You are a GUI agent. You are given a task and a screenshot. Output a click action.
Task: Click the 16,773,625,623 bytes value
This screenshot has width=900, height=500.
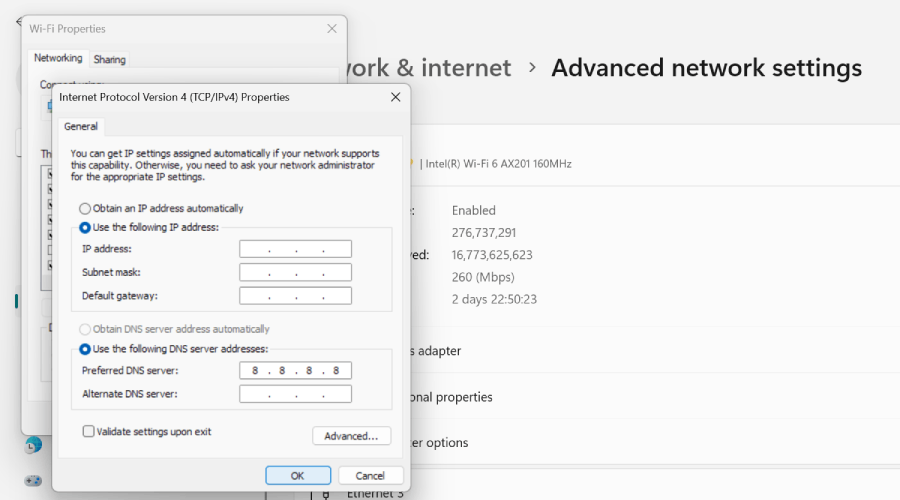point(492,255)
